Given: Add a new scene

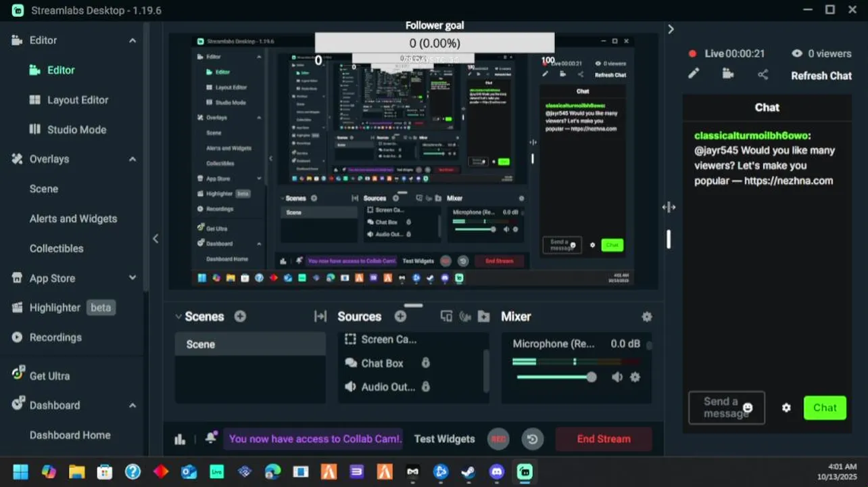Looking at the screenshot, I should [x=240, y=317].
